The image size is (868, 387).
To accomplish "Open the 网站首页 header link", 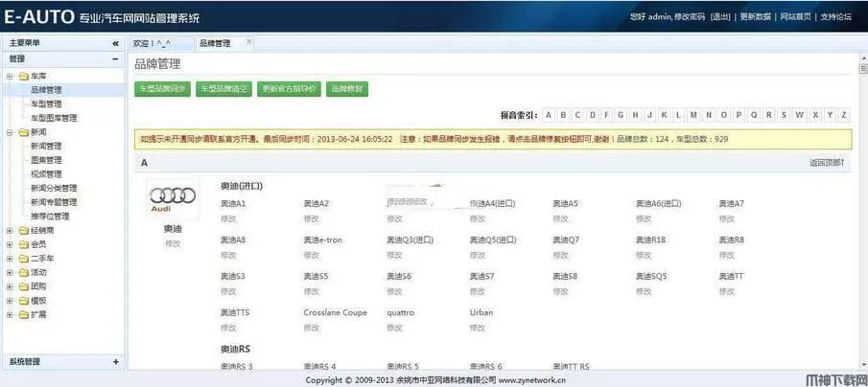I will [x=796, y=16].
